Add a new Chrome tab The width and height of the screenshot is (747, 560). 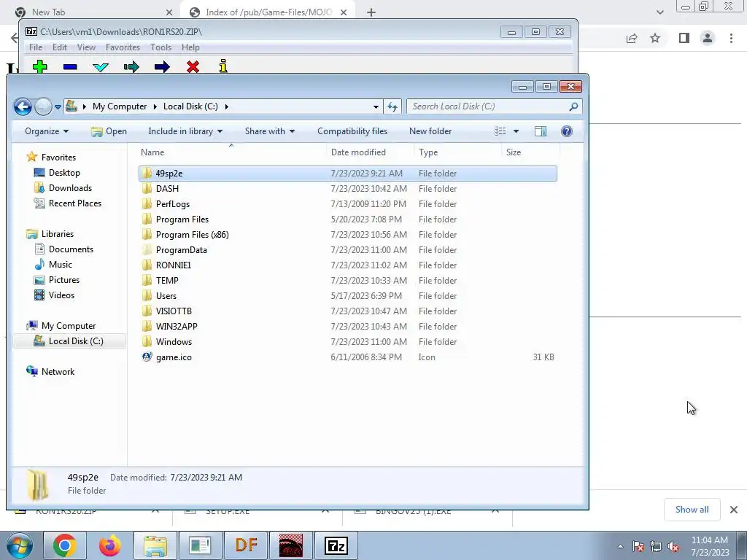371,12
